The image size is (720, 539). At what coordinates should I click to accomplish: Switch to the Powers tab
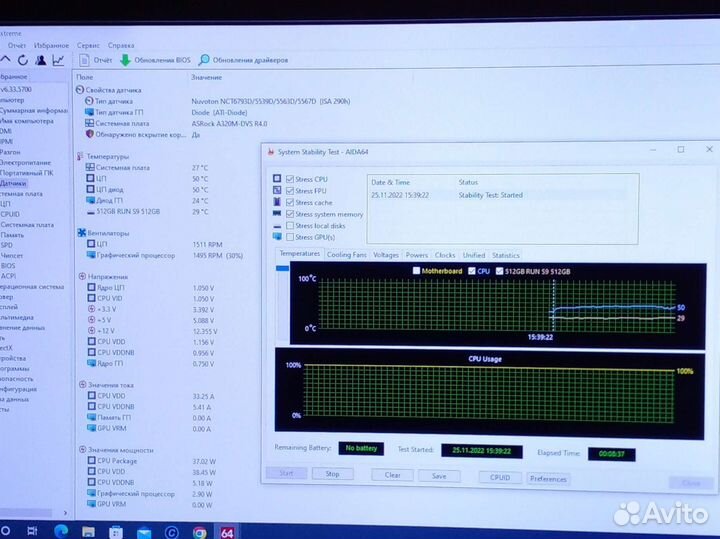[x=416, y=255]
